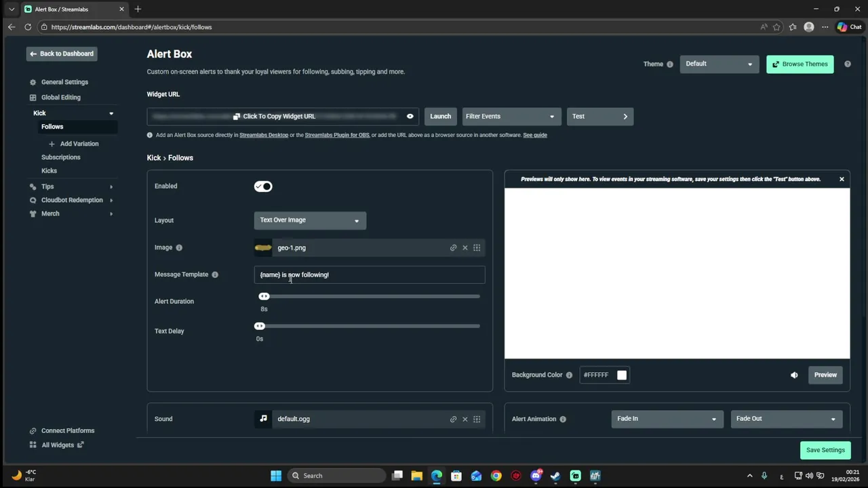868x488 pixels.
Task: Click the Message Template text field
Action: 370,274
